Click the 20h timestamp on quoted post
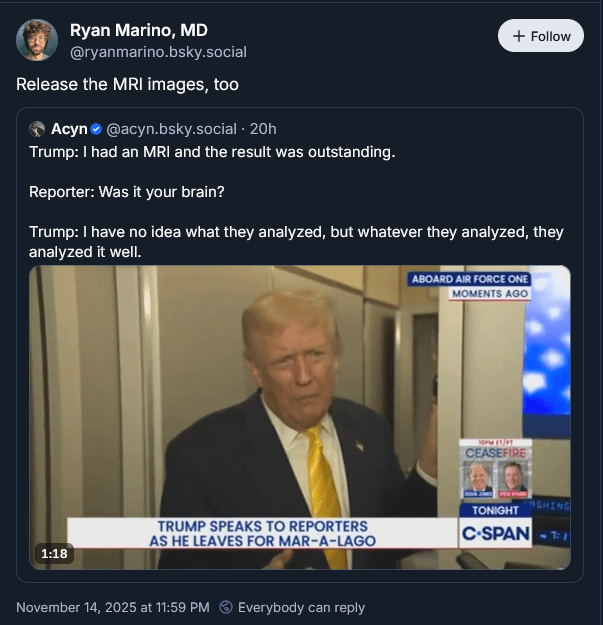The height and width of the screenshot is (625, 603). click(264, 129)
